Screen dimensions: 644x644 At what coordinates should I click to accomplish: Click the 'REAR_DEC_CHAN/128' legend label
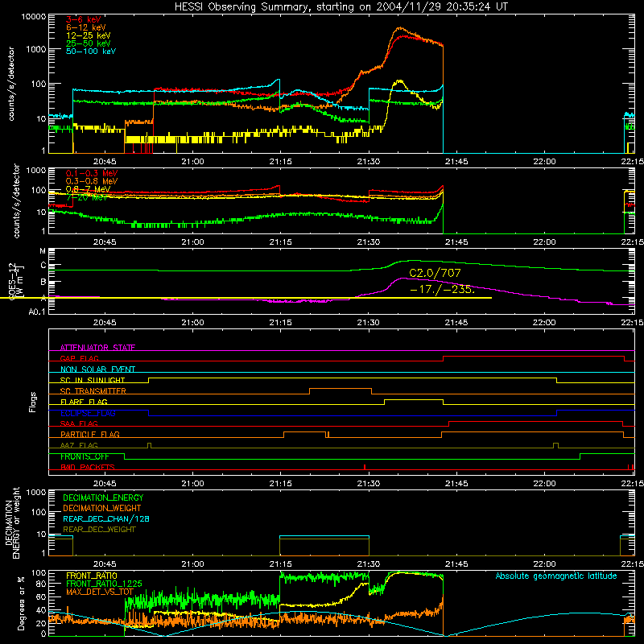click(x=106, y=518)
